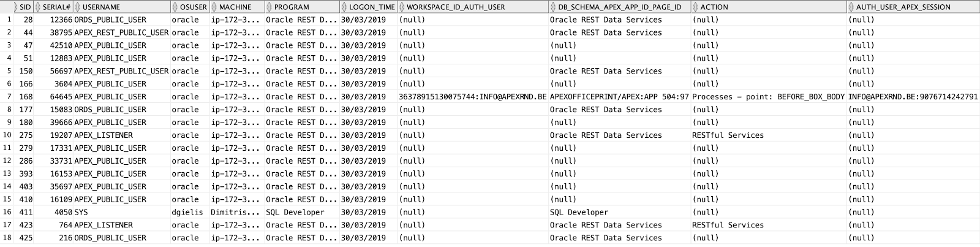
Task: Click the sort icon beside ACTION header
Action: 696,7
